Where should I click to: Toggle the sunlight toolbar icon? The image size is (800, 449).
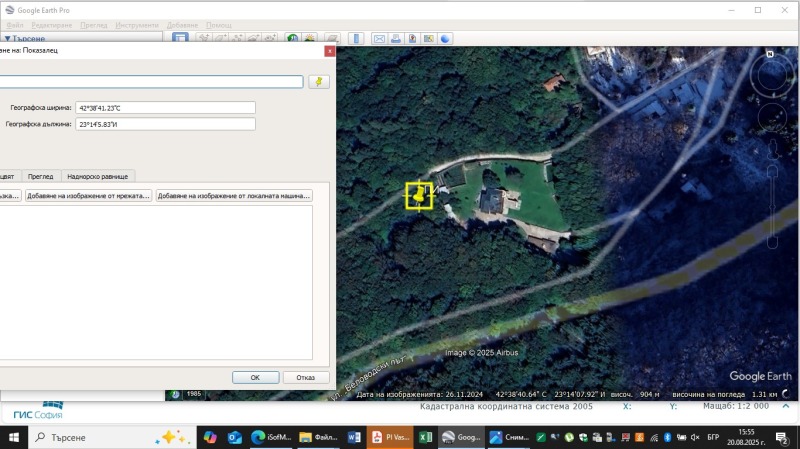click(310, 39)
